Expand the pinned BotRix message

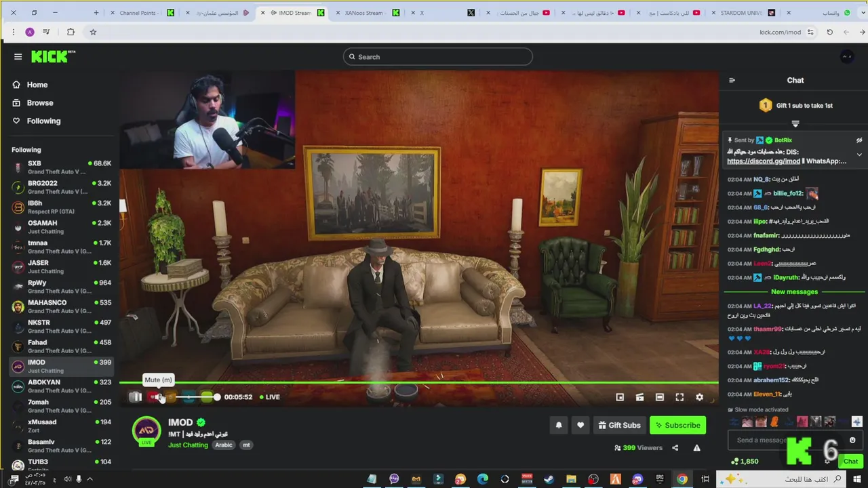coord(859,155)
